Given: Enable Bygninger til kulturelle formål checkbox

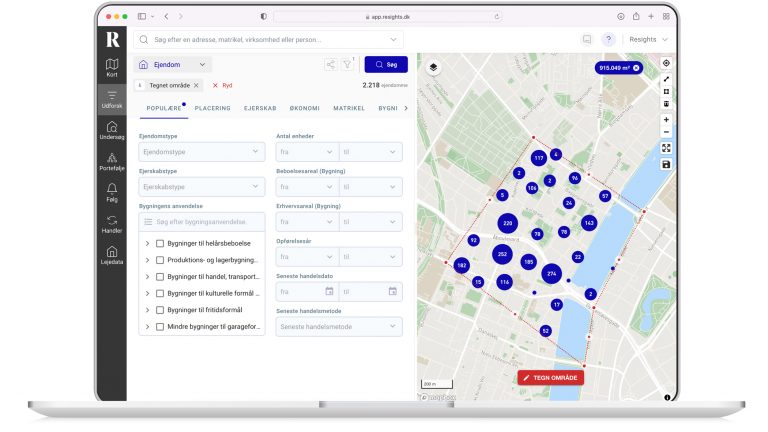Looking at the screenshot, I should 160,293.
